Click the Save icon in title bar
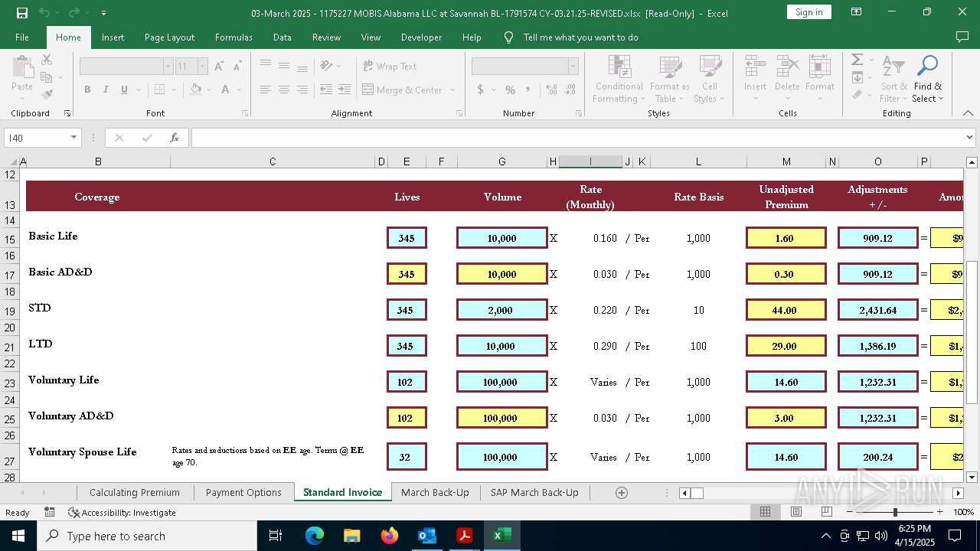 point(22,13)
